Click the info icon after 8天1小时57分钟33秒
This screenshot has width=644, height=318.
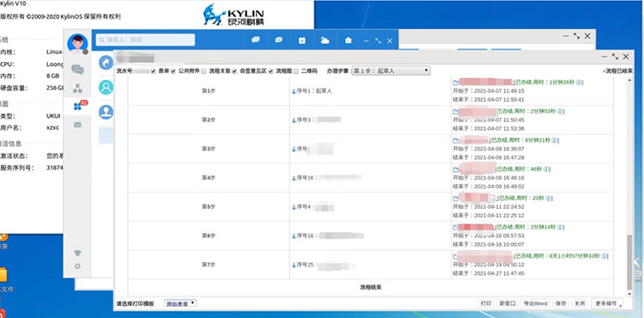(x=604, y=256)
